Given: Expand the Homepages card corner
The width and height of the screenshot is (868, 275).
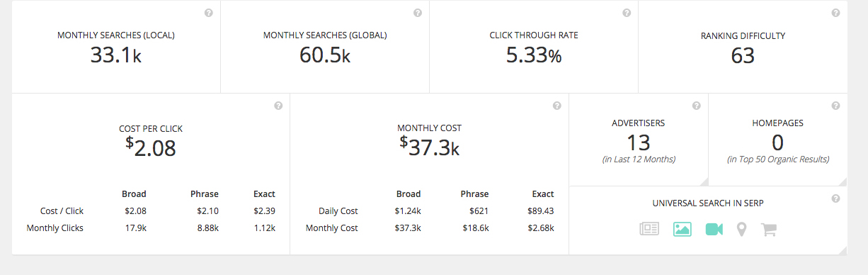Looking at the screenshot, I should point(843,181).
